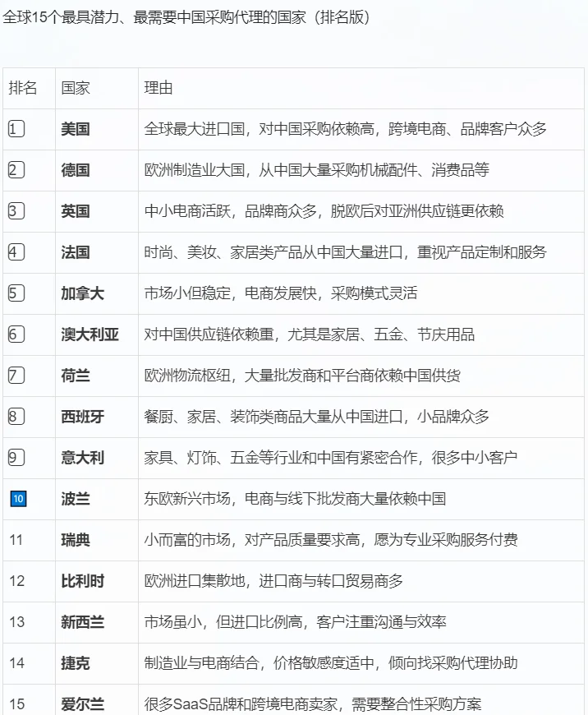Click the rank 4 keycap emoji
The image size is (588, 715).
pos(16,252)
